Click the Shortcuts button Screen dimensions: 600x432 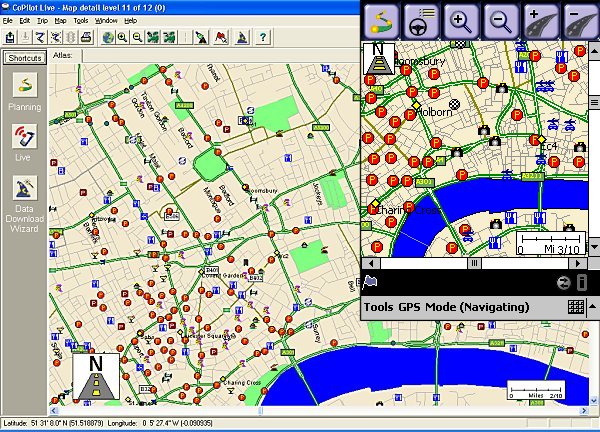tap(25, 58)
